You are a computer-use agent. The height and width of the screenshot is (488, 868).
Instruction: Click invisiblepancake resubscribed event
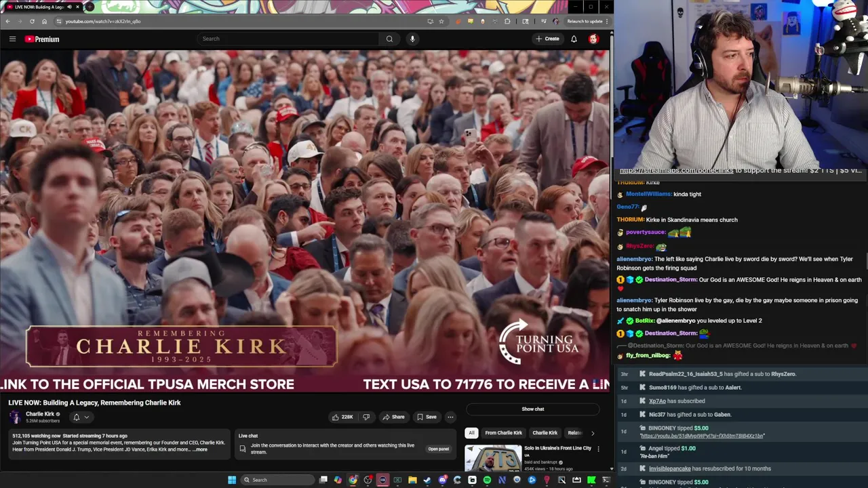tap(709, 468)
